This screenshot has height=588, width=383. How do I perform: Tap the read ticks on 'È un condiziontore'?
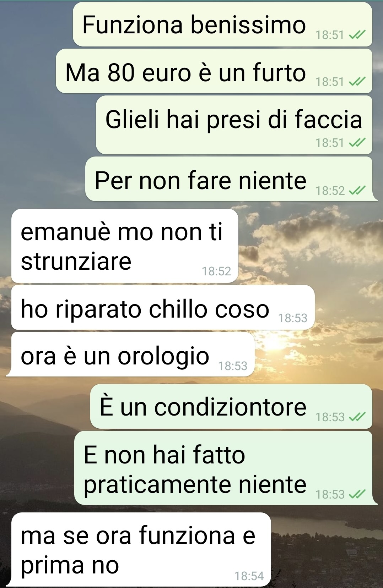[357, 417]
